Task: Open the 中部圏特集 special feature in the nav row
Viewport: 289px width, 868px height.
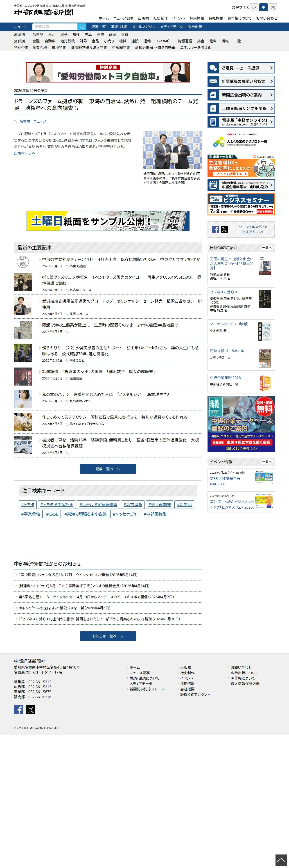Action: point(121,48)
